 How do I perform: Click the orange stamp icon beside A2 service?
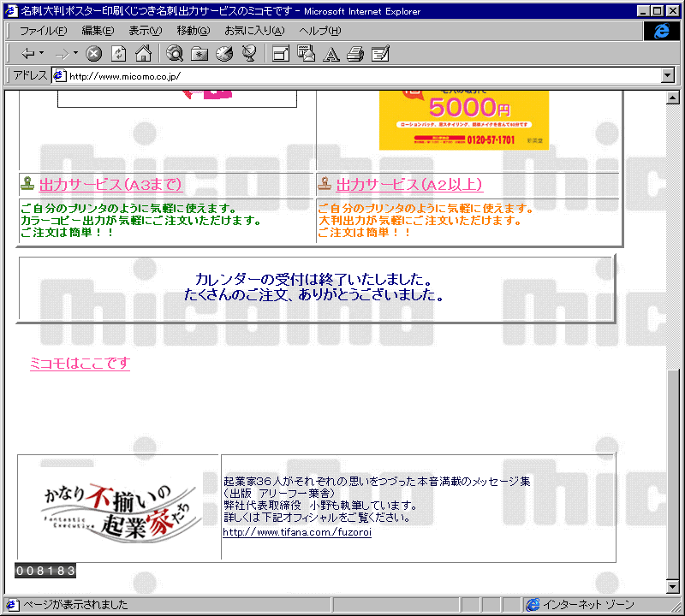tap(325, 183)
